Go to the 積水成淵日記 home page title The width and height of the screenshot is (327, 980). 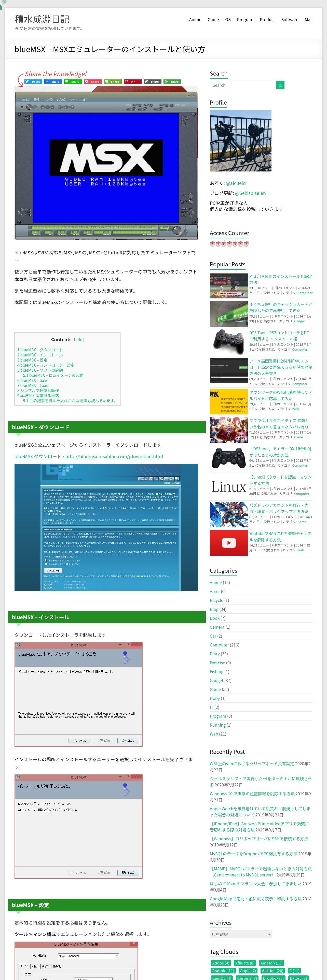point(42,19)
